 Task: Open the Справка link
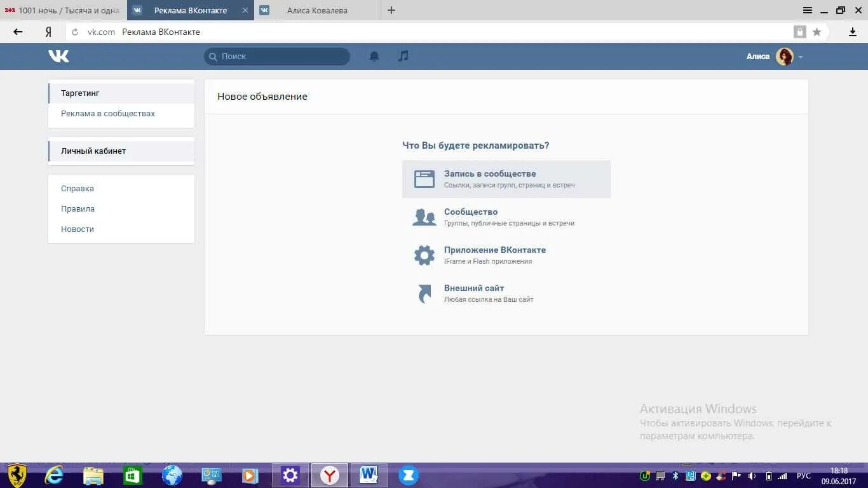tap(78, 188)
